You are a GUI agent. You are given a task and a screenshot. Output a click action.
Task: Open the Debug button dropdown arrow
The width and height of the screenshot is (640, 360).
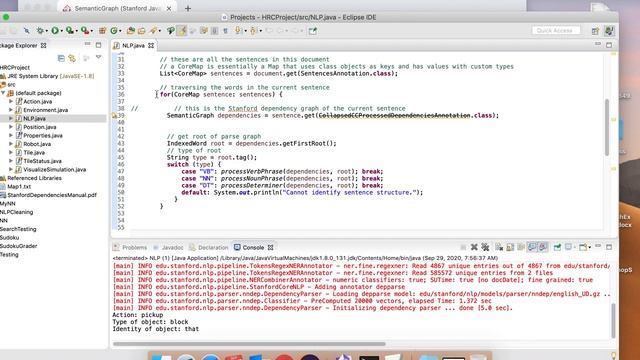click(47, 31)
